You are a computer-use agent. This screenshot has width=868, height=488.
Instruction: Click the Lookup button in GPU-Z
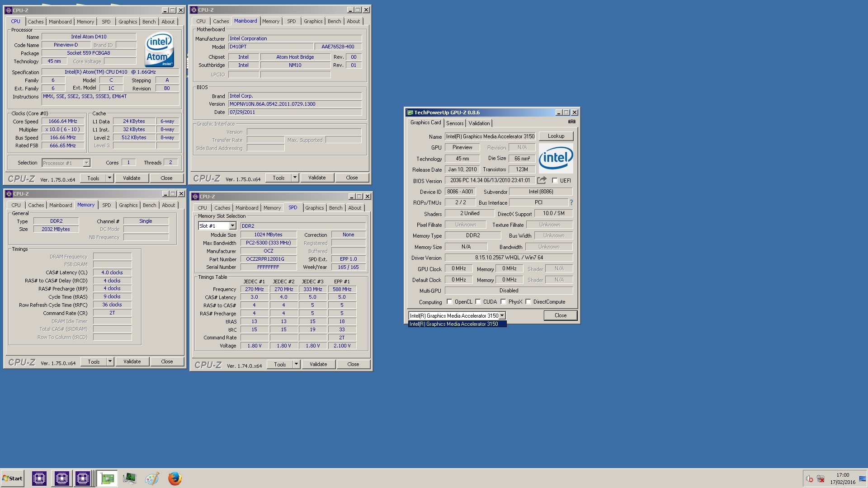(556, 136)
